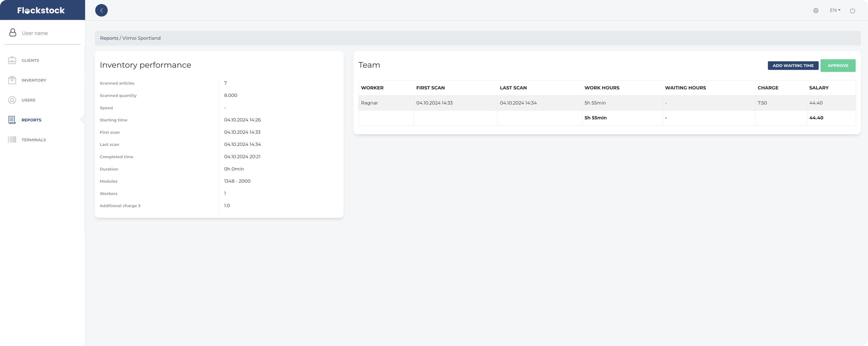Click the user profile avatar icon
The width and height of the screenshot is (868, 346).
13,33
